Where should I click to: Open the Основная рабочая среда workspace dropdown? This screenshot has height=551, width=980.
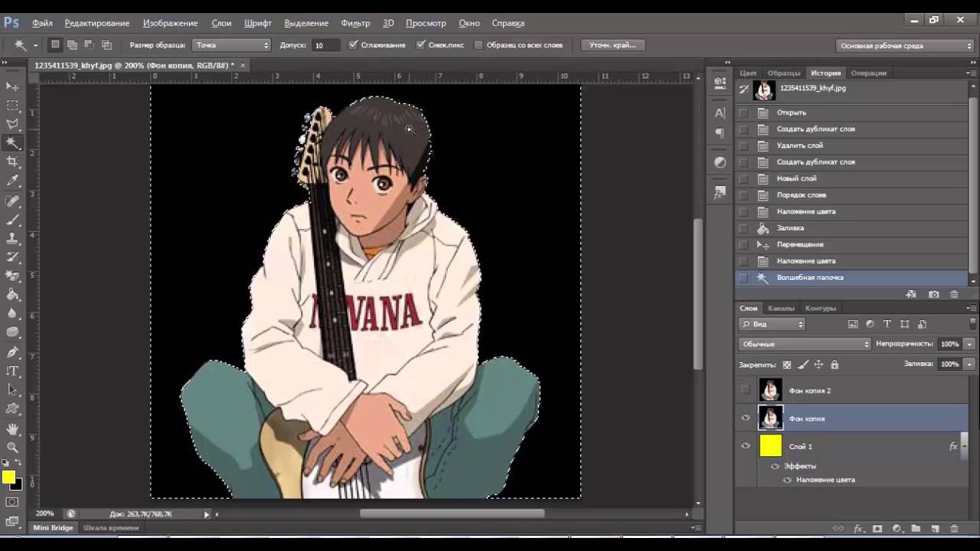click(905, 46)
